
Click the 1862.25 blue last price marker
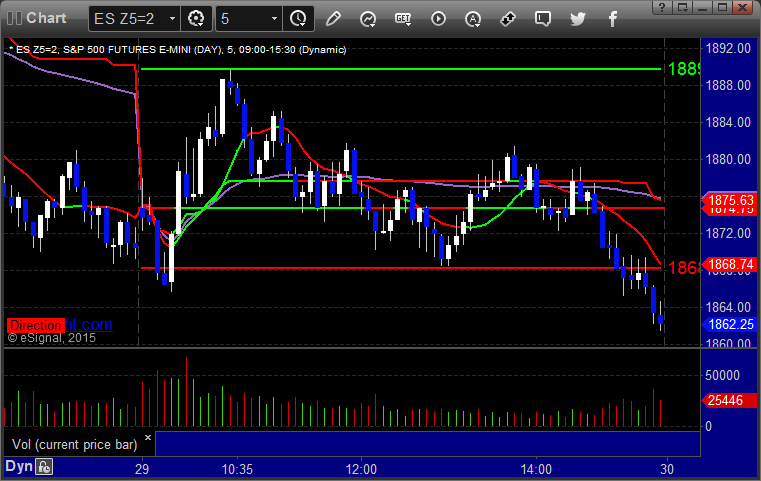pos(730,324)
